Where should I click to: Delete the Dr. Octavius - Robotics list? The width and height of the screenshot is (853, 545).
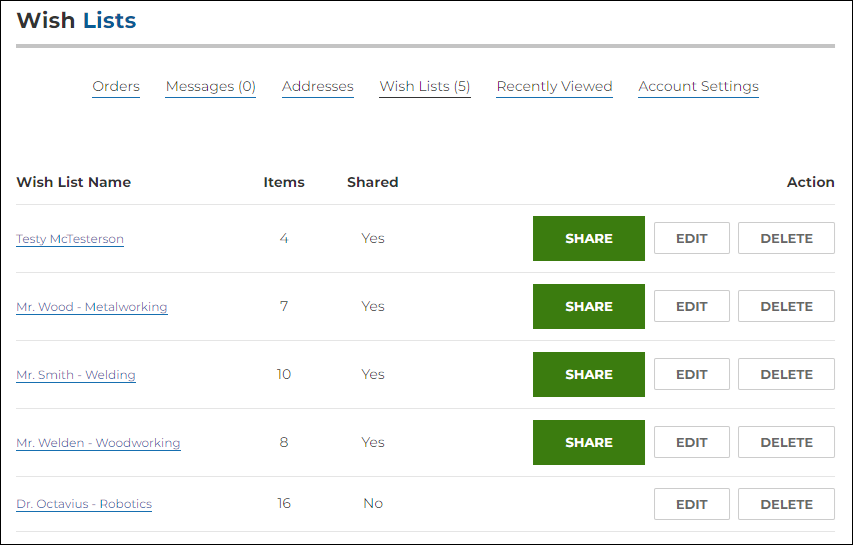[786, 504]
